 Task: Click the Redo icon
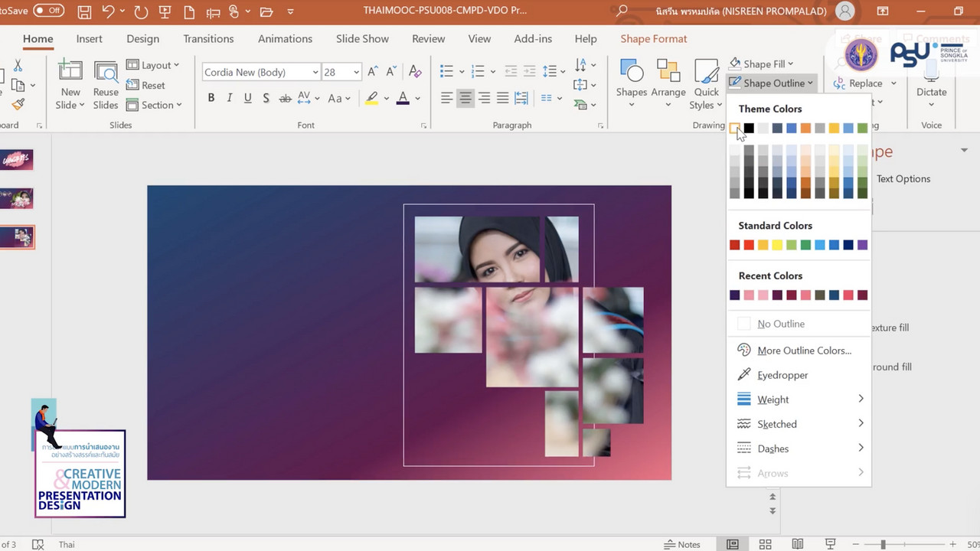click(x=141, y=11)
